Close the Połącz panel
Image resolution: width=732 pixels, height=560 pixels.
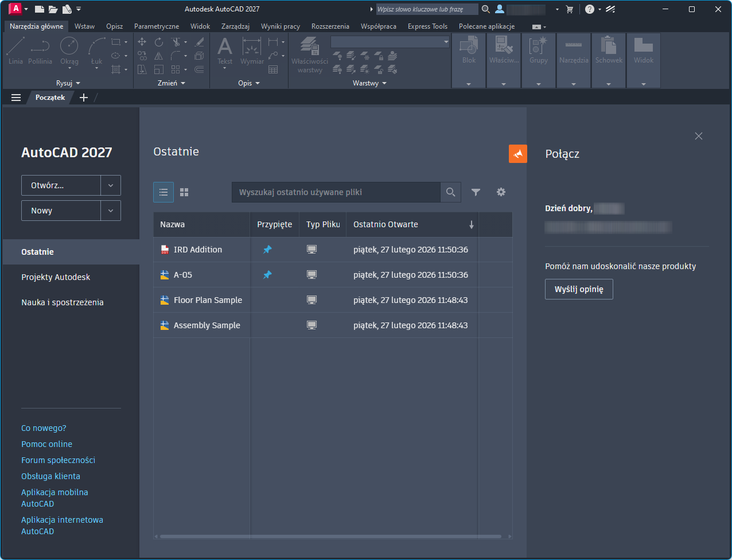698,136
